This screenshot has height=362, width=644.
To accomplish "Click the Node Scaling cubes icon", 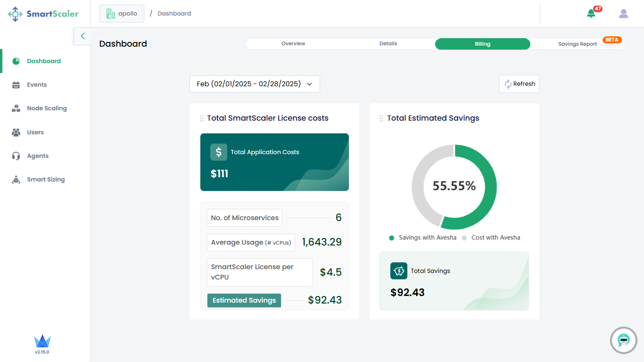I will [x=16, y=108].
